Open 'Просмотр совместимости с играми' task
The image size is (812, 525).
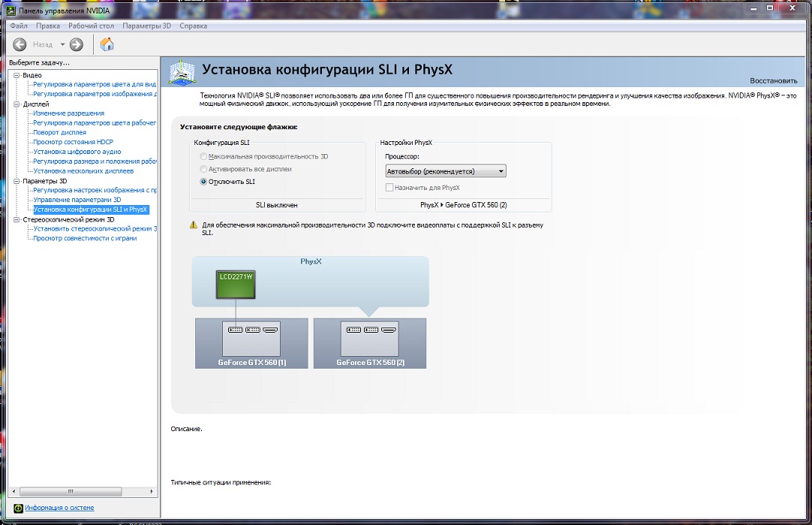[x=85, y=238]
